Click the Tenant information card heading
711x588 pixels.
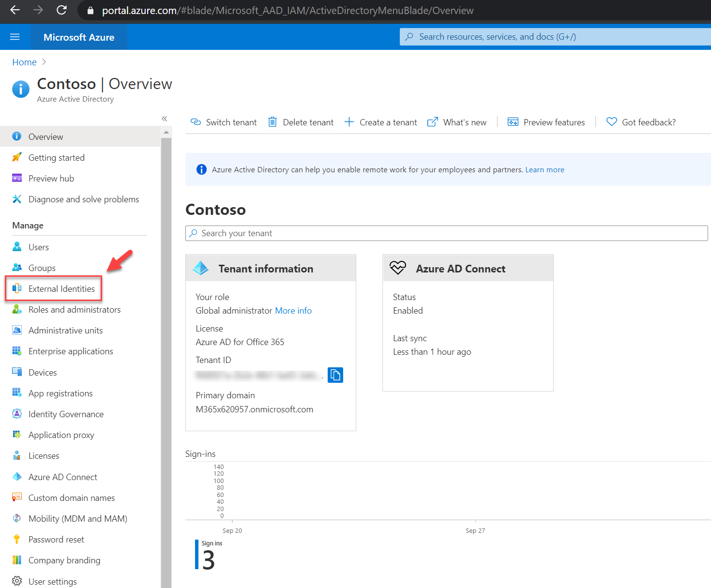pos(266,269)
